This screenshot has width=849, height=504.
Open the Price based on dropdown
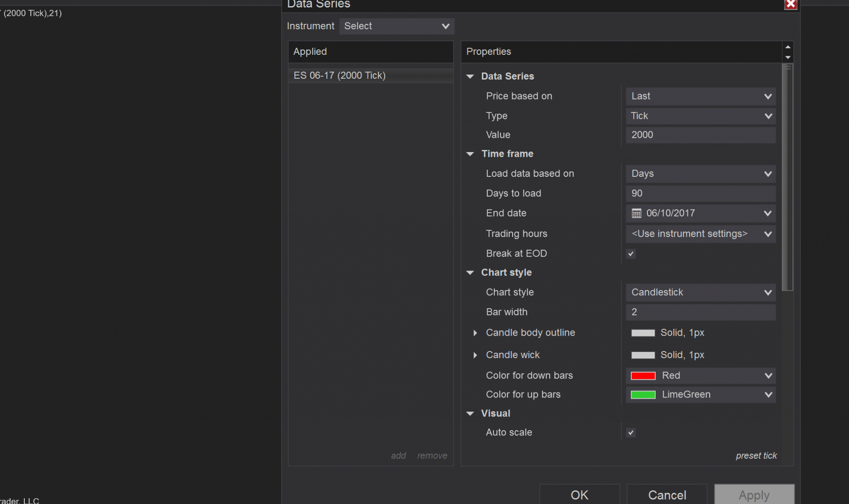[700, 96]
